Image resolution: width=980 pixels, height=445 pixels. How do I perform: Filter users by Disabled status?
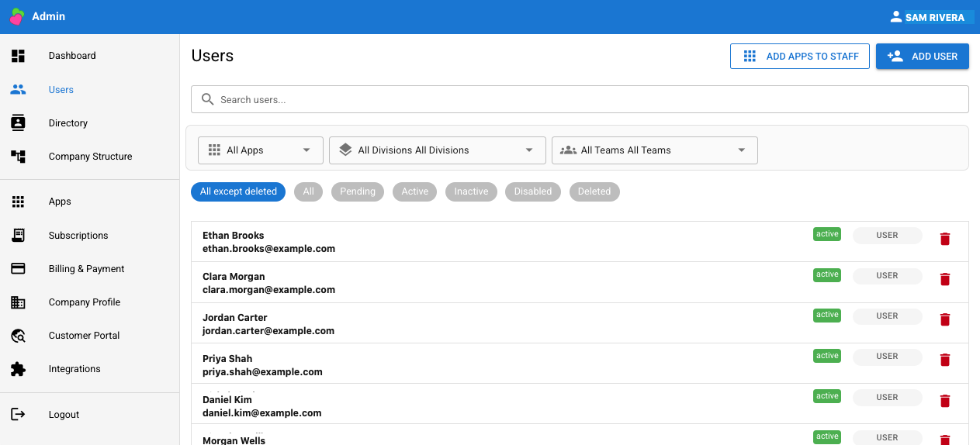coord(533,191)
